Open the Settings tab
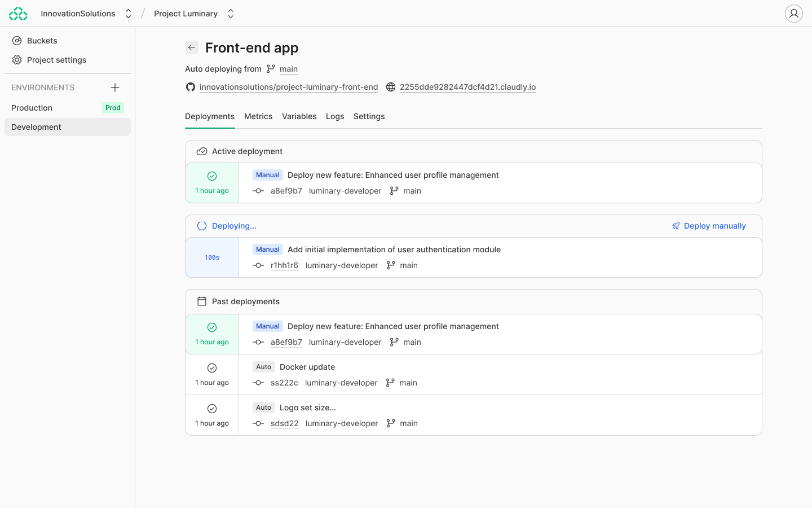 [369, 116]
